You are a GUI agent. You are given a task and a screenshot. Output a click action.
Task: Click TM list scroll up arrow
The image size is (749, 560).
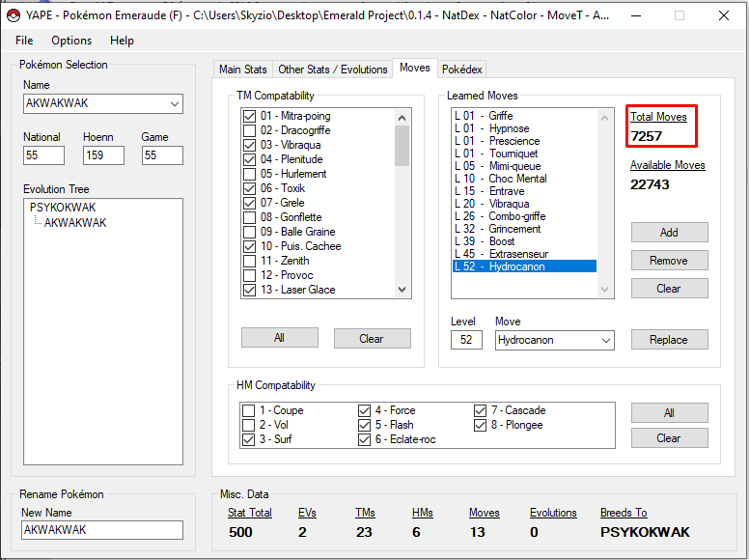tap(402, 117)
